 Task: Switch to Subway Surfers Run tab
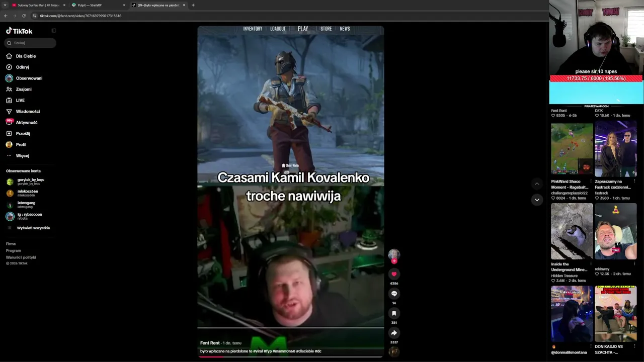coord(39,5)
